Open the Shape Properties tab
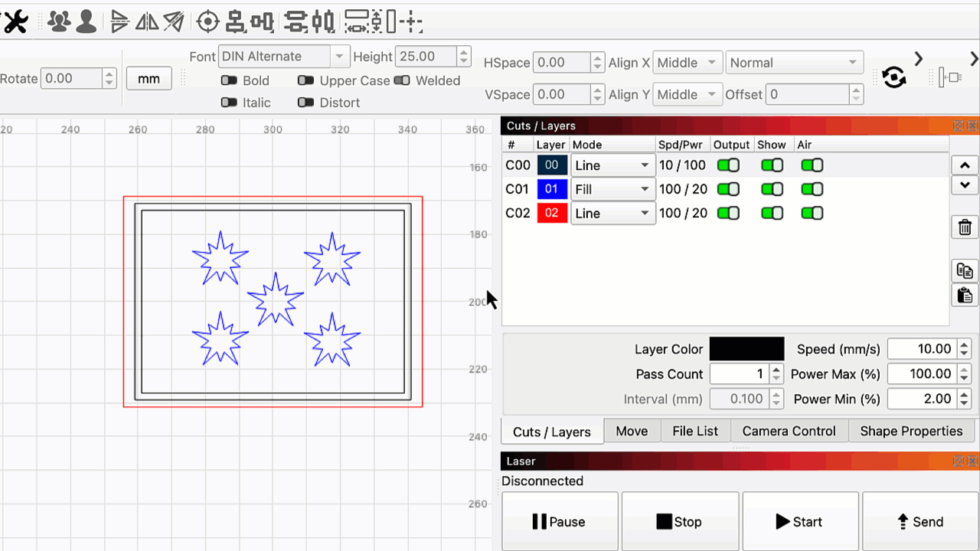Image resolution: width=980 pixels, height=551 pixels. click(x=910, y=431)
